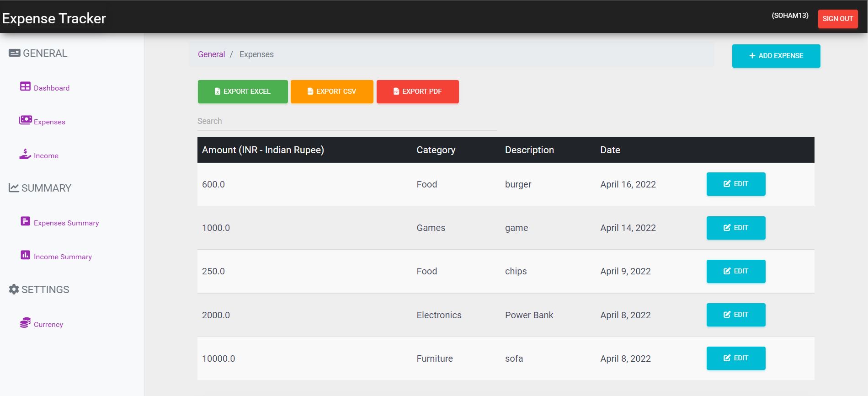Click the Income hand-dollar icon in sidebar
Image resolution: width=868 pixels, height=396 pixels.
pos(25,154)
